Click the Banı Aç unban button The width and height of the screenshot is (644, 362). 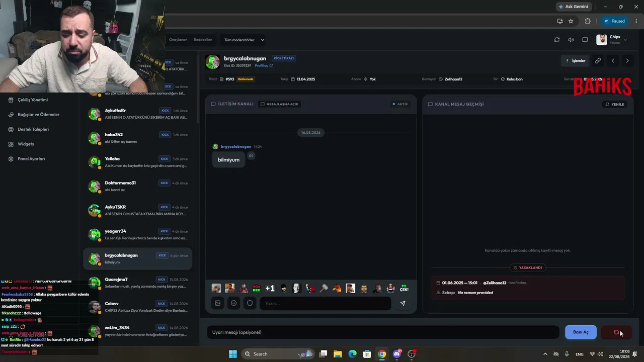click(x=581, y=332)
